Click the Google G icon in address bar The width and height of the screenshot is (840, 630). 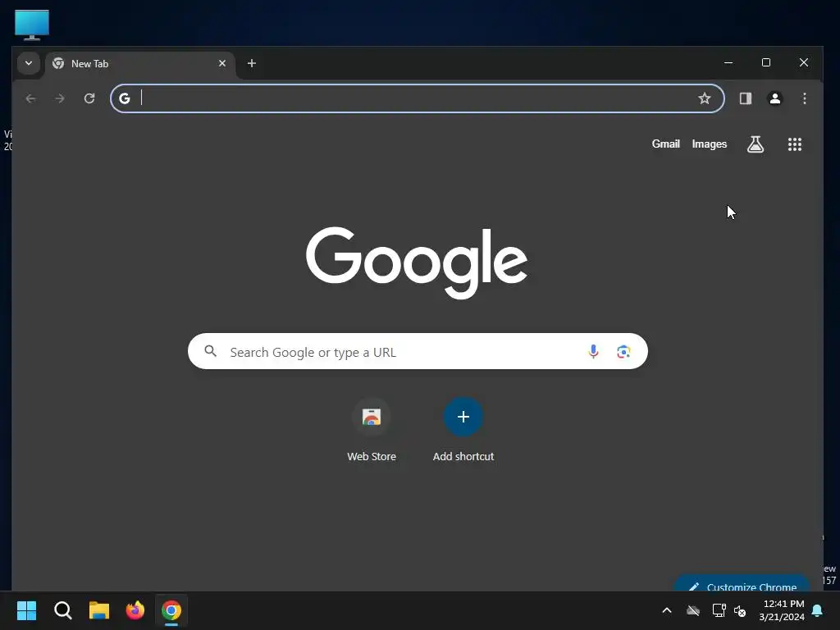tap(125, 98)
